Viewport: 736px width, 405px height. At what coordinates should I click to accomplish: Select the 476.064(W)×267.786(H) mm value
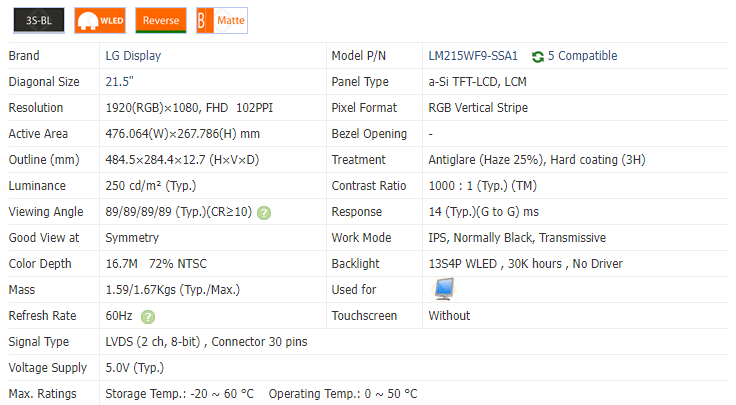[x=183, y=134]
